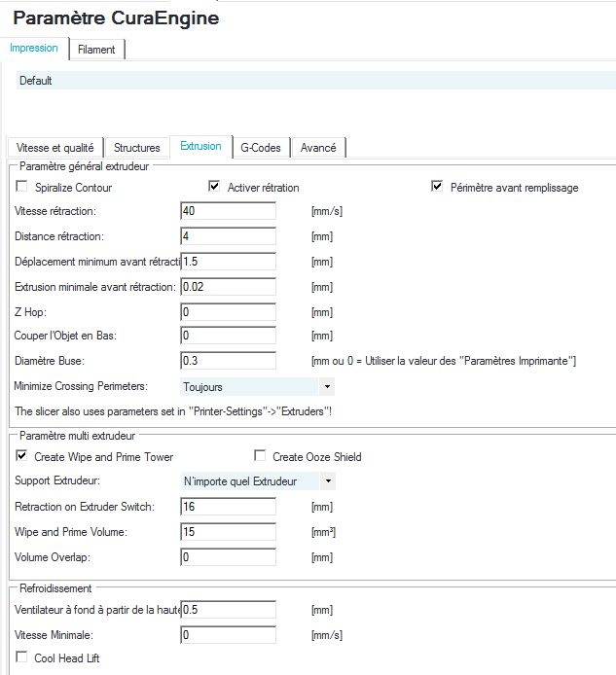Image resolution: width=616 pixels, height=675 pixels.
Task: Edit the Diamètre Buse value field
Action: point(229,361)
